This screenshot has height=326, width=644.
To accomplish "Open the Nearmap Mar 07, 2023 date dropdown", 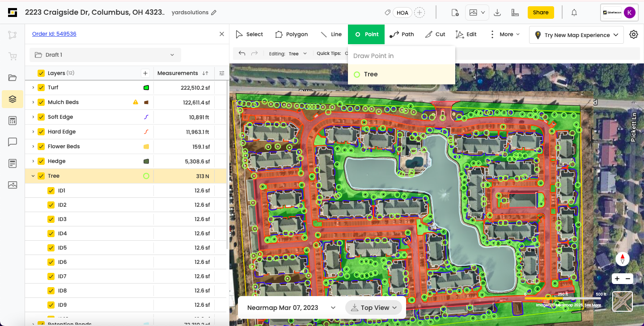I will click(x=291, y=308).
